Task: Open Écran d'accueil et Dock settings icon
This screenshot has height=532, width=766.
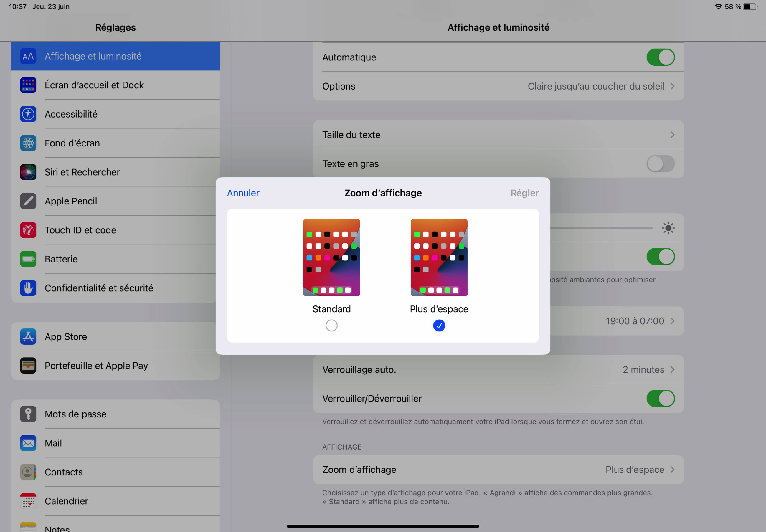Action: tap(28, 85)
